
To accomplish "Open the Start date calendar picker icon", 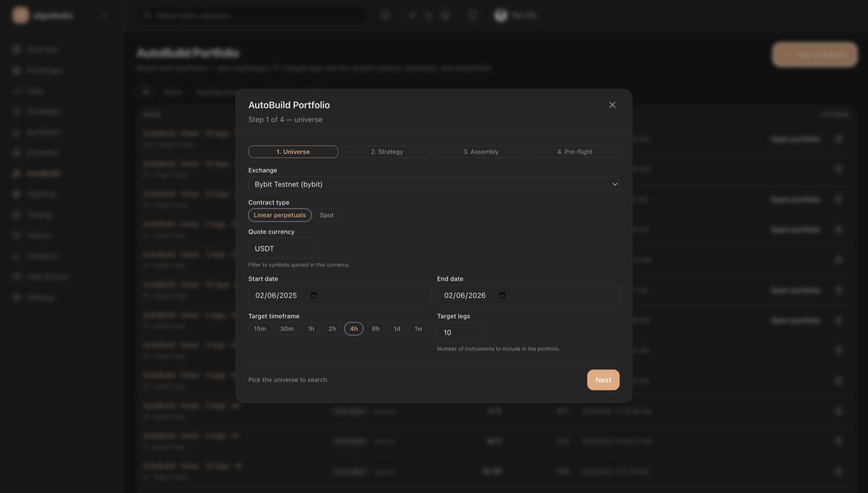I will tap(313, 295).
